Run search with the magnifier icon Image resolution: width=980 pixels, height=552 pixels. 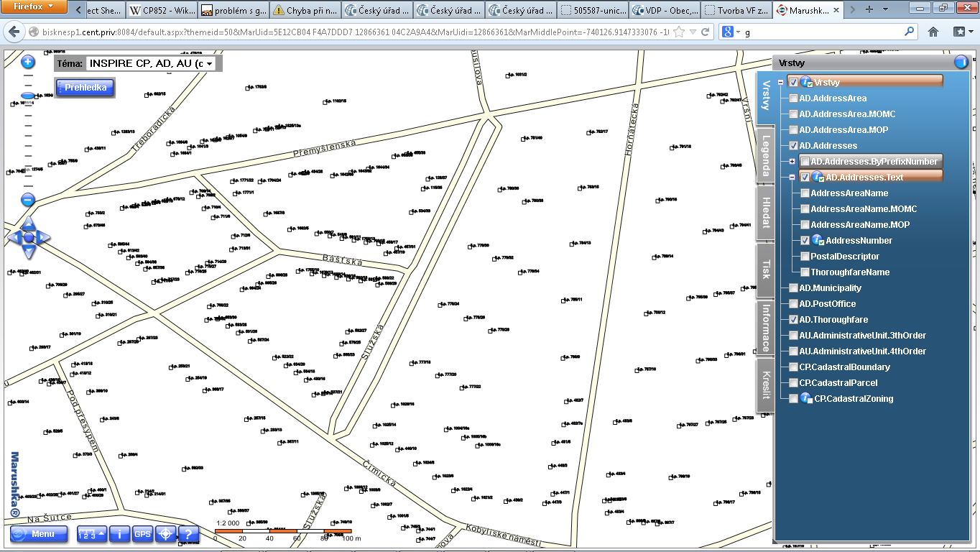pyautogui.click(x=910, y=32)
